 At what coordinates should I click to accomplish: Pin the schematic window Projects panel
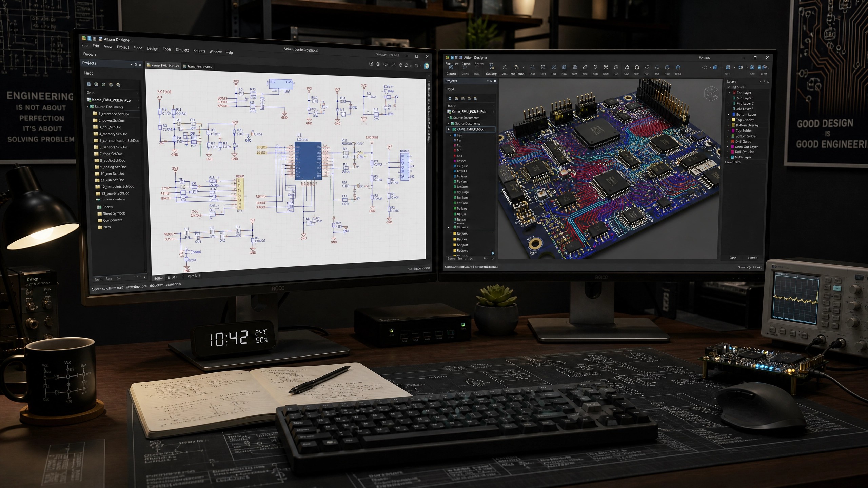(136, 64)
